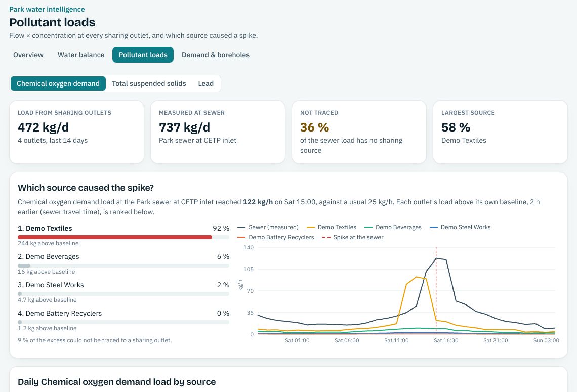Switch pollutant to Lead
The width and height of the screenshot is (577, 392).
click(205, 83)
